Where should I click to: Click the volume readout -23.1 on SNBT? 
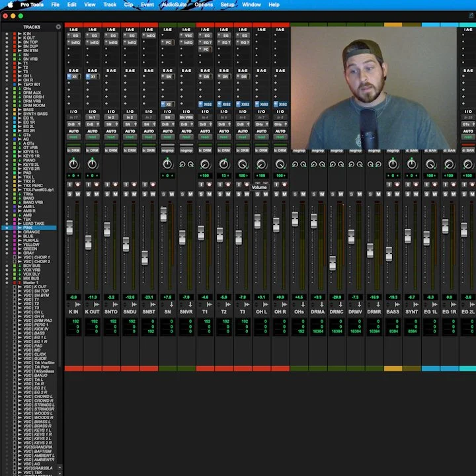[149, 297]
